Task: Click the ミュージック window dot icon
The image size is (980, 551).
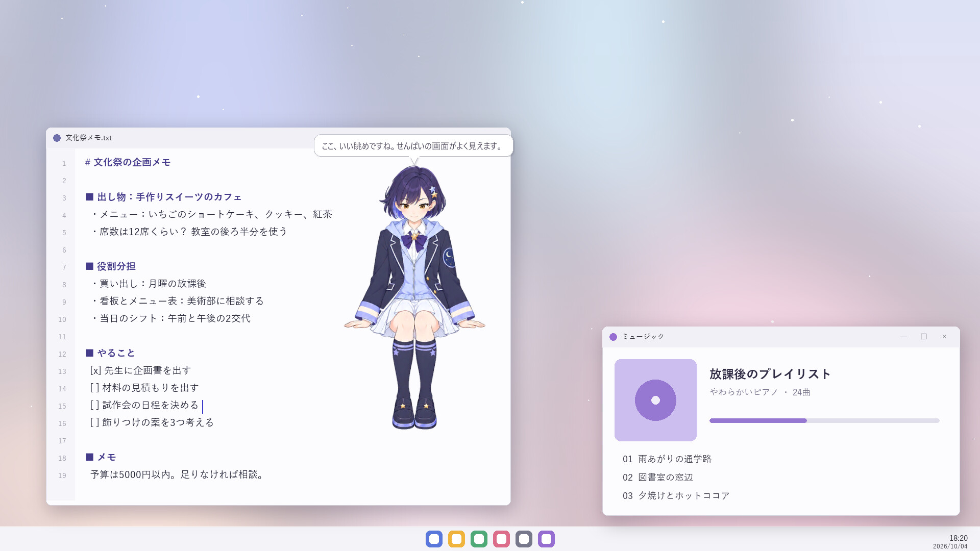Action: coord(613,337)
